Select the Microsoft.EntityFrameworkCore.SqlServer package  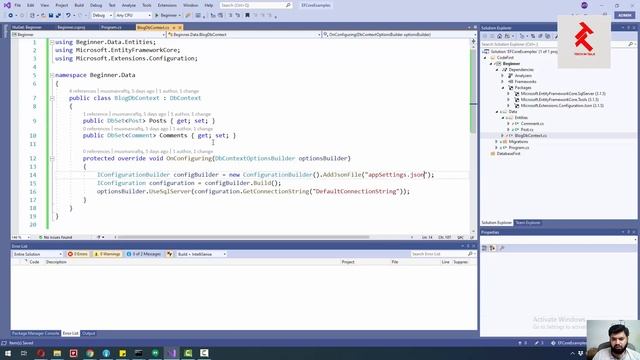click(563, 94)
